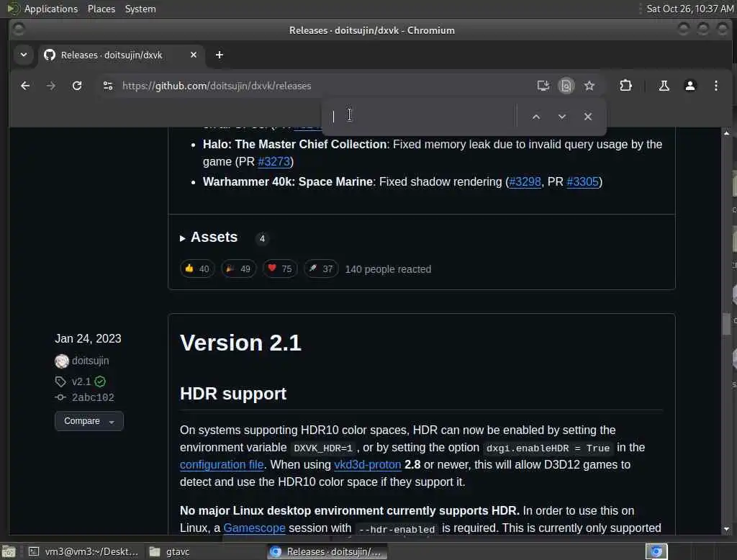Viewport: 737px width, 560px height.
Task: Open pull request #3273 link
Action: 274,162
